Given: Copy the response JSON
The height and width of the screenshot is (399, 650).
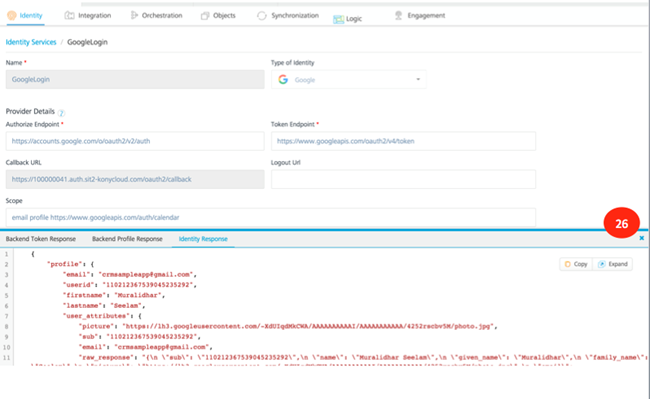Looking at the screenshot, I should 576,264.
